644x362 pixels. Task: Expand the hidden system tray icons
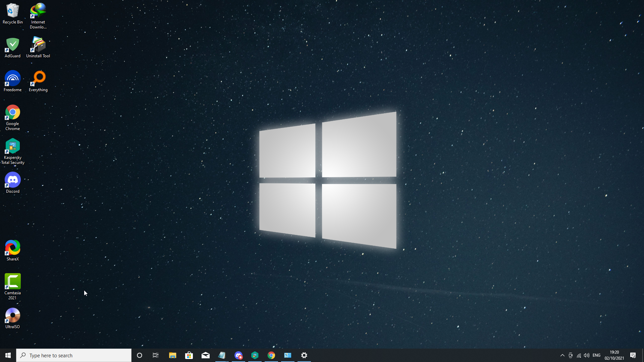pos(562,355)
